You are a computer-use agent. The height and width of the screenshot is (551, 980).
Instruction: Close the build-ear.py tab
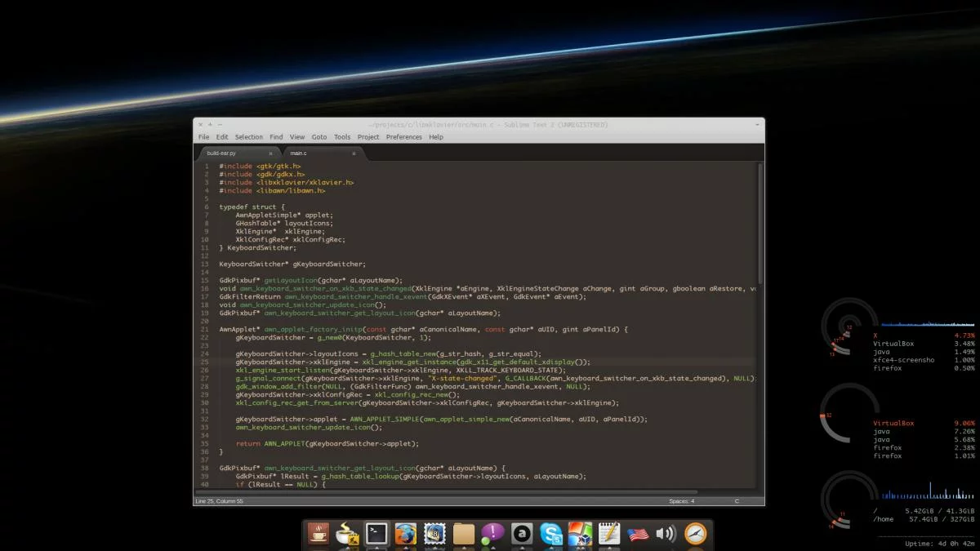[270, 153]
